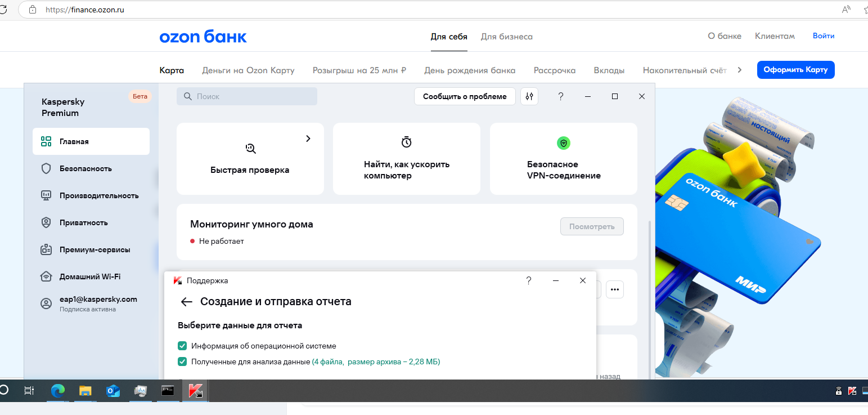The width and height of the screenshot is (868, 415).
Task: Go back using arrow in Поддержка window
Action: point(187,302)
